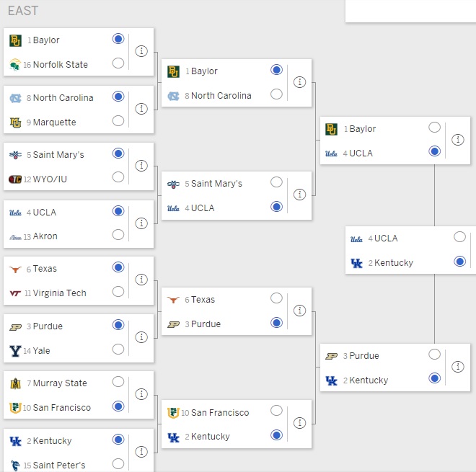Pick Saint Peter's to upset Kentucky

118,464
